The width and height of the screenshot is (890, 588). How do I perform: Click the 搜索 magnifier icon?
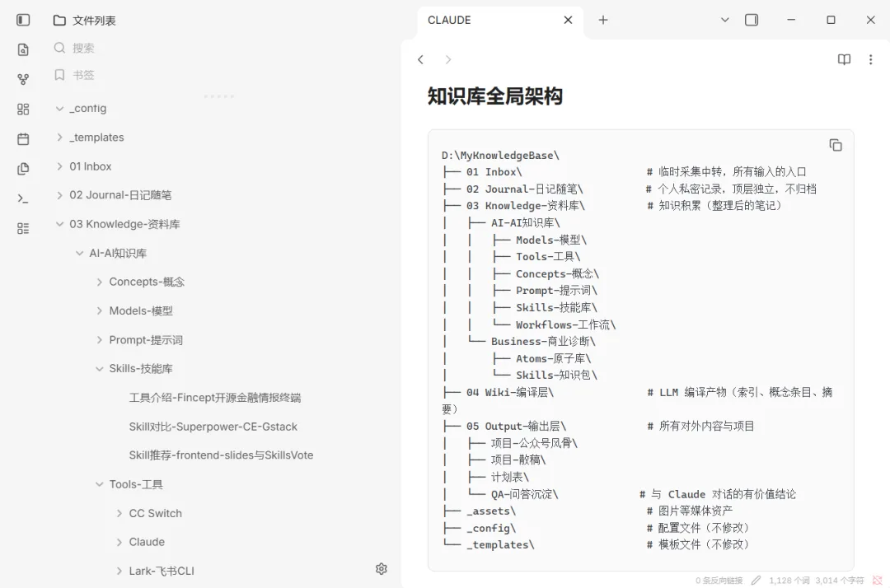click(59, 48)
